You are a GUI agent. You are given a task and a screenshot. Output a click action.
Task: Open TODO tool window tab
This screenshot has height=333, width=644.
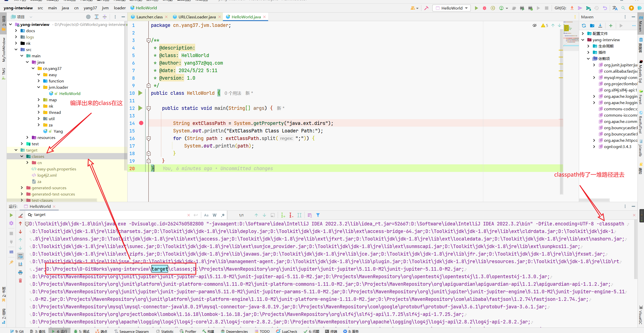(262, 331)
